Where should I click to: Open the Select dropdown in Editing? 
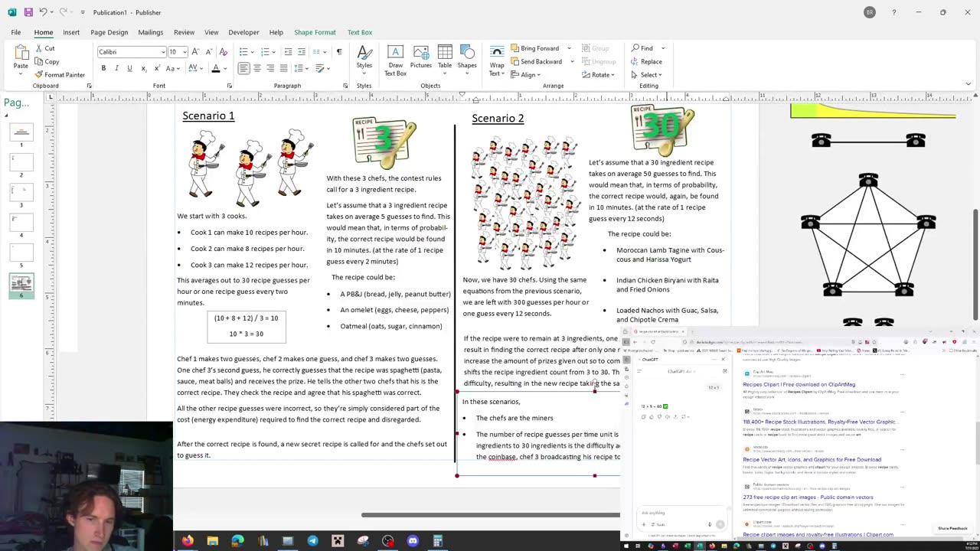(647, 75)
